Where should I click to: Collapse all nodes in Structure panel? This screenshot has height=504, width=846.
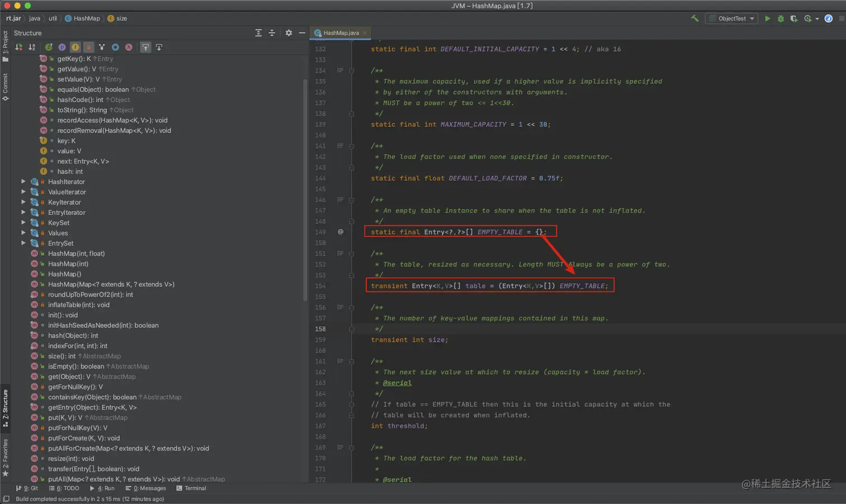click(x=272, y=33)
